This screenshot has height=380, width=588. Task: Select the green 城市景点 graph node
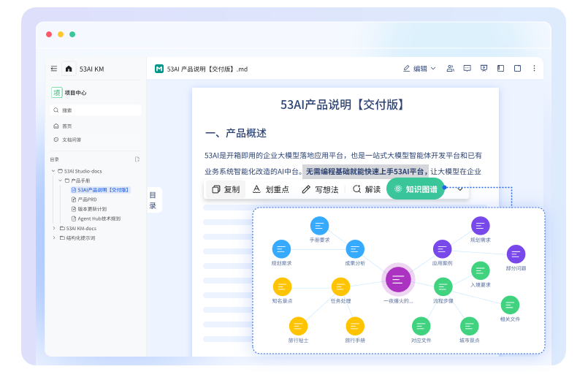pos(470,326)
